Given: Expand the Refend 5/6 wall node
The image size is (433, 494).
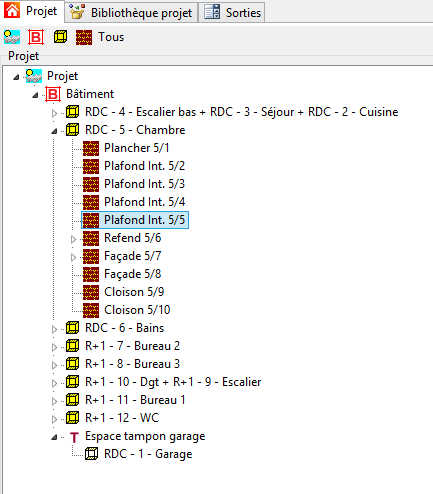Looking at the screenshot, I should click(x=73, y=239).
